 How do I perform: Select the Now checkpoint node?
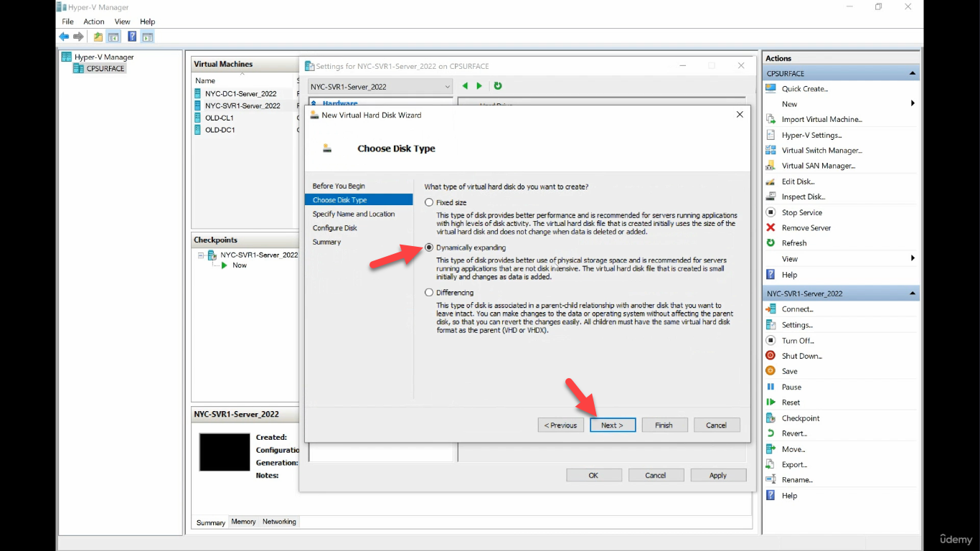(x=240, y=265)
